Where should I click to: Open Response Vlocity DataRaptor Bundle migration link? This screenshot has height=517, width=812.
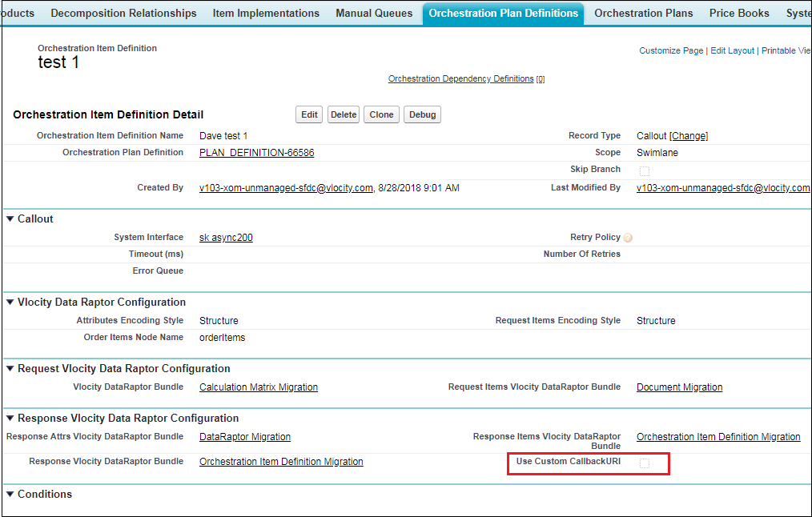coord(281,462)
